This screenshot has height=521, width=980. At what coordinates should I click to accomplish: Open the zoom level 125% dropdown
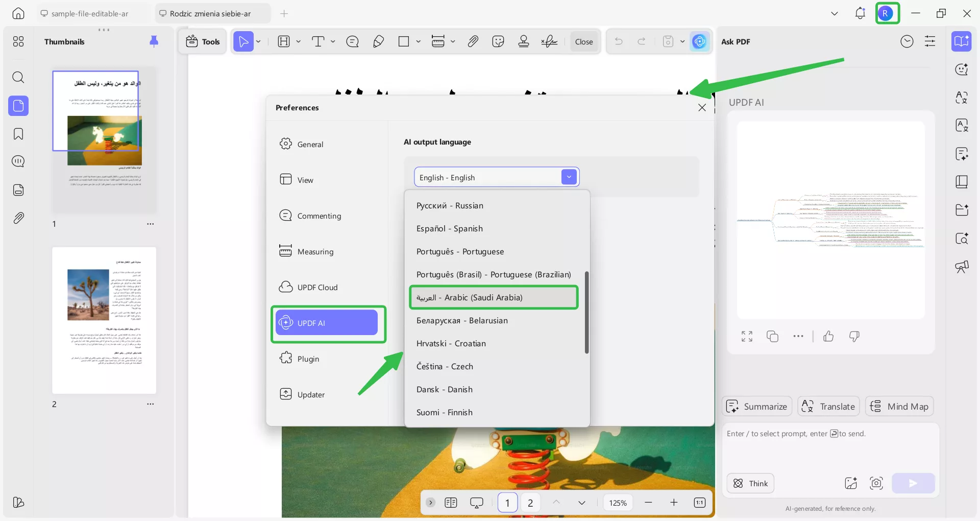[618, 503]
